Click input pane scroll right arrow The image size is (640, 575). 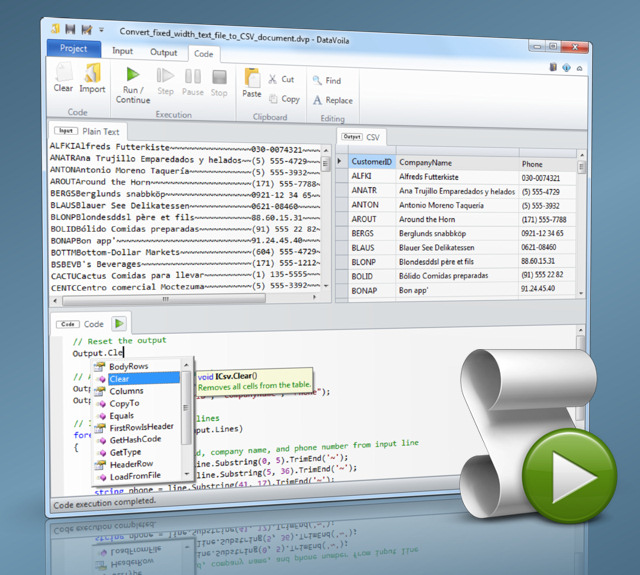(314, 297)
